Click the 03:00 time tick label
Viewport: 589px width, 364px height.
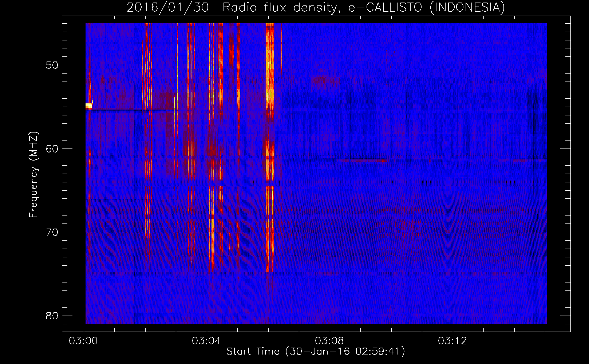pos(83,341)
